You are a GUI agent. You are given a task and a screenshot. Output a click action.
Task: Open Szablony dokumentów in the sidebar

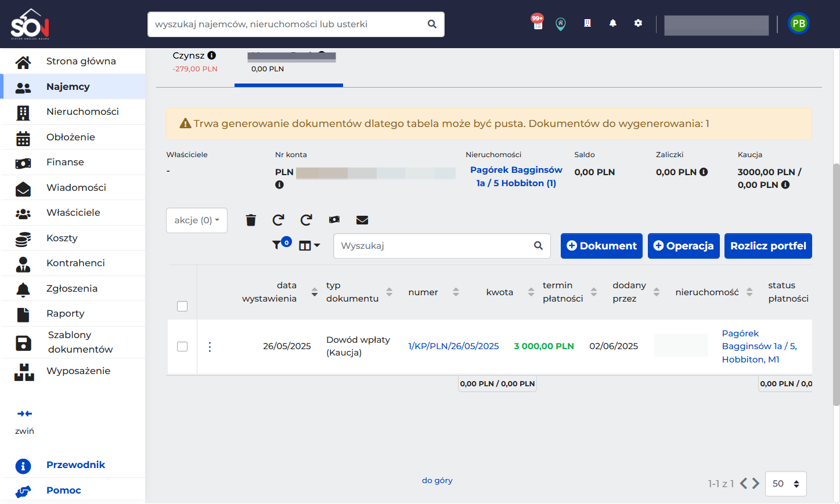[73, 342]
